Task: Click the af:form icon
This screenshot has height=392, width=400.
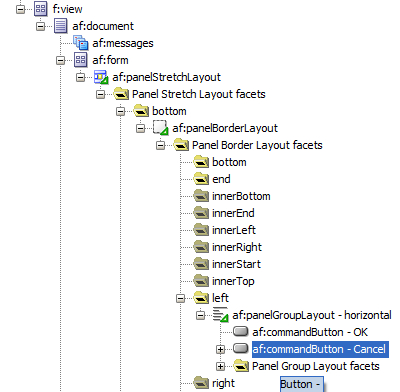Action: pyautogui.click(x=81, y=60)
